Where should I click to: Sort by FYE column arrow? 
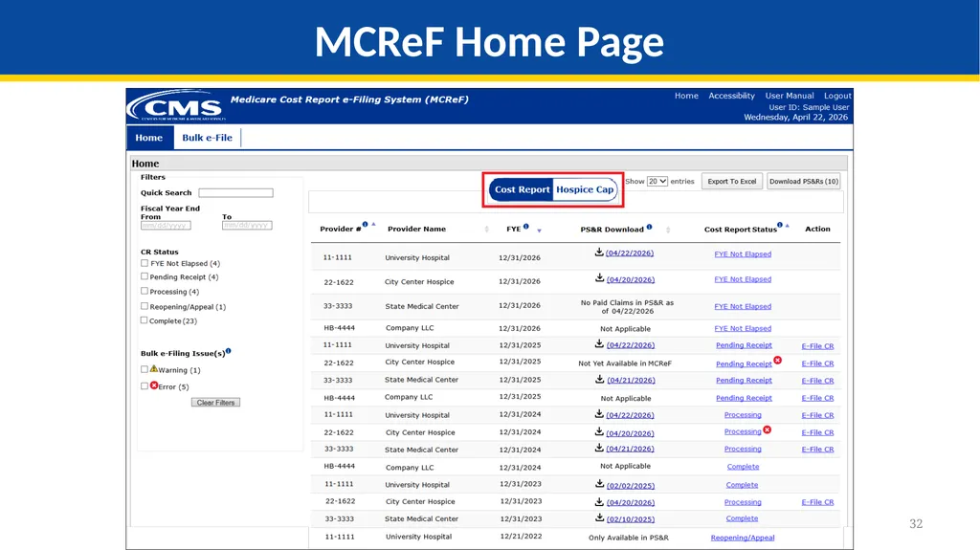click(x=540, y=231)
